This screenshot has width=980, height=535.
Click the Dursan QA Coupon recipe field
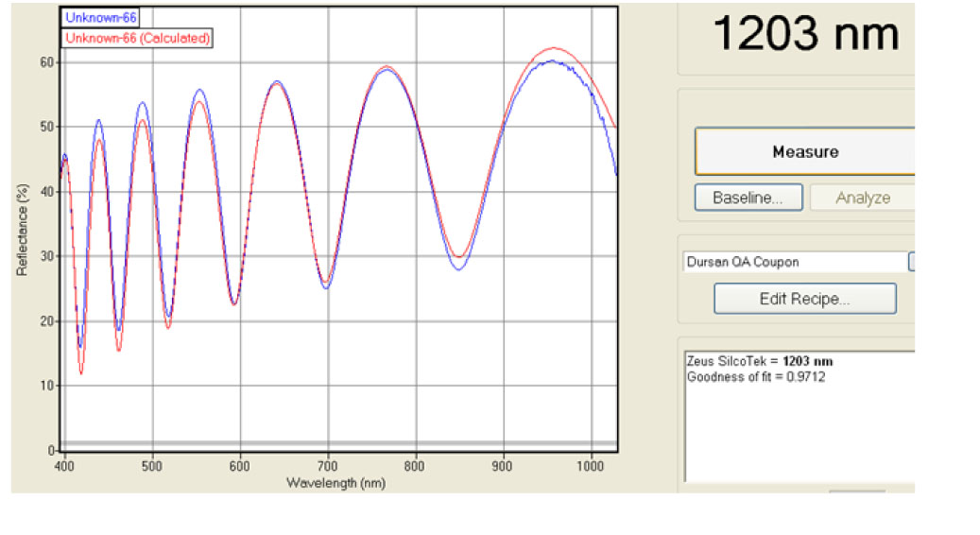794,262
